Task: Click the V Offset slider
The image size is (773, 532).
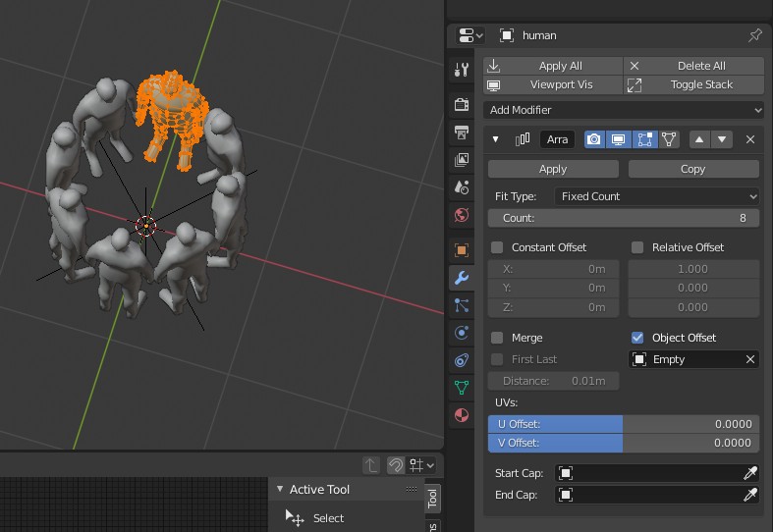Action: click(623, 443)
